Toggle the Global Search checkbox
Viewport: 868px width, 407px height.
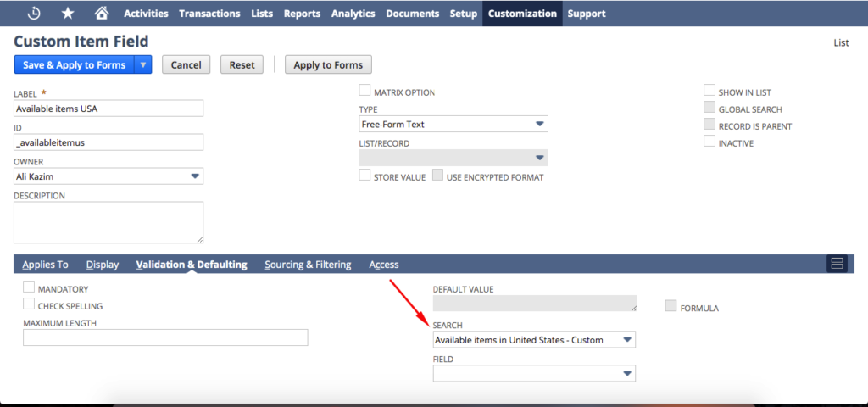pos(709,108)
